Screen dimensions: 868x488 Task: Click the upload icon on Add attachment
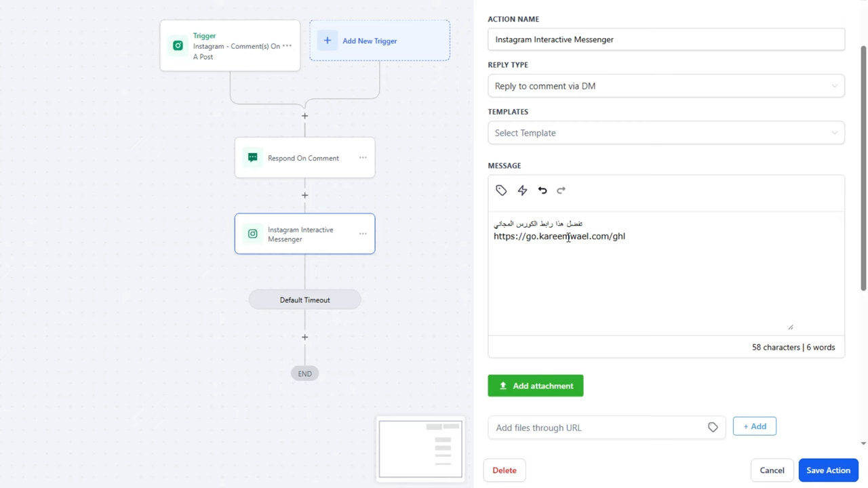click(x=503, y=386)
